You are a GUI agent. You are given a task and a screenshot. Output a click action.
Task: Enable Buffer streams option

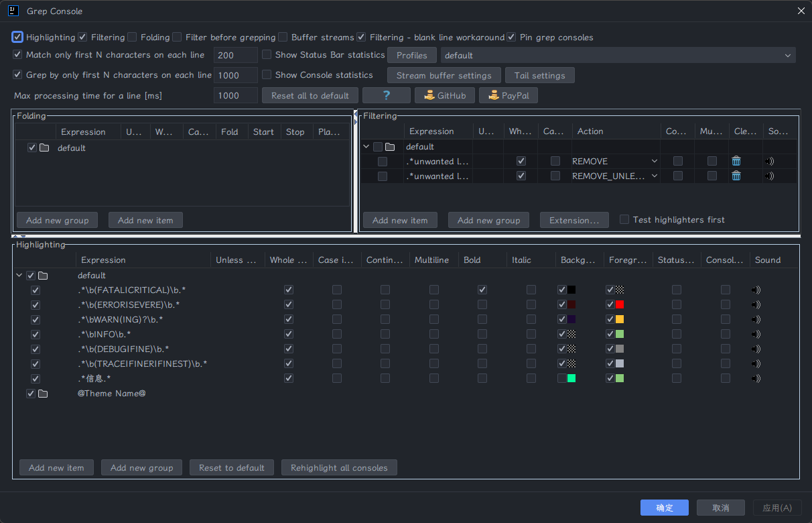tap(283, 37)
